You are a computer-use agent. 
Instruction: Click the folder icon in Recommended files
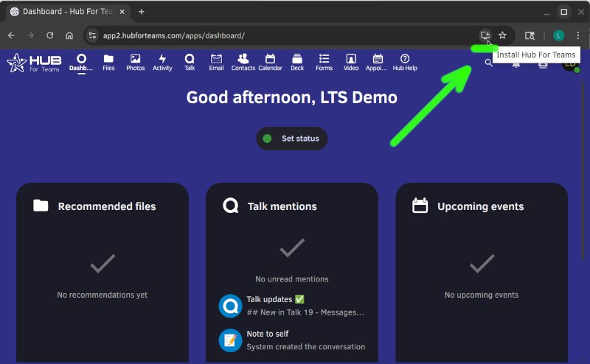pyautogui.click(x=41, y=206)
